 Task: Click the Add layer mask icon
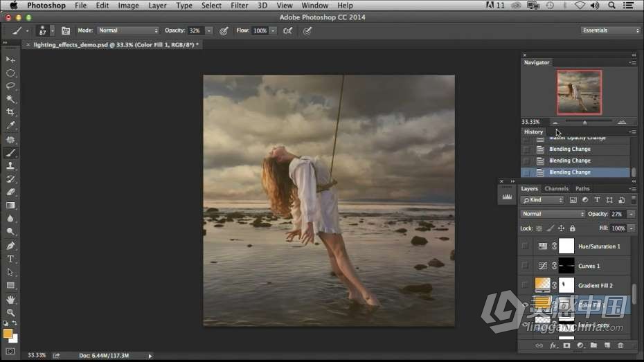(x=566, y=345)
